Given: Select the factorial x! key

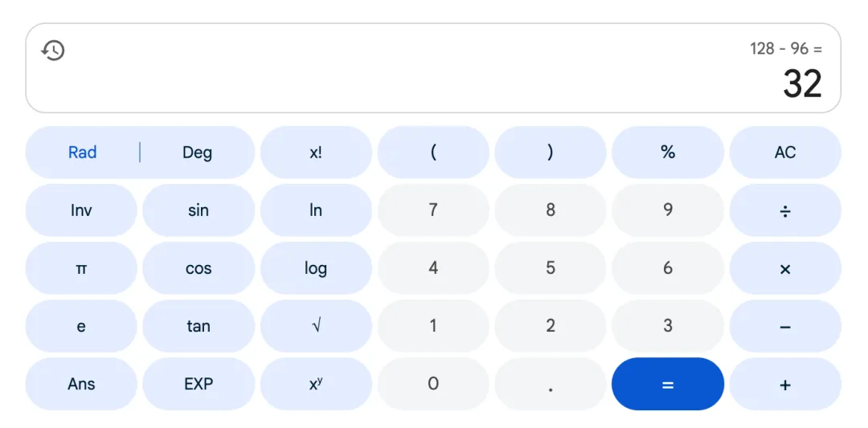Looking at the screenshot, I should [316, 152].
